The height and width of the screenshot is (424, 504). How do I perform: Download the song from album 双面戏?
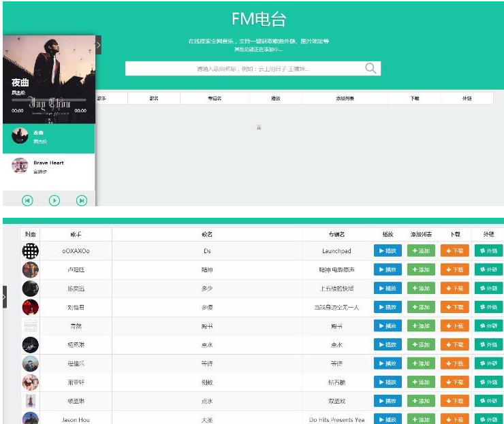coord(454,401)
